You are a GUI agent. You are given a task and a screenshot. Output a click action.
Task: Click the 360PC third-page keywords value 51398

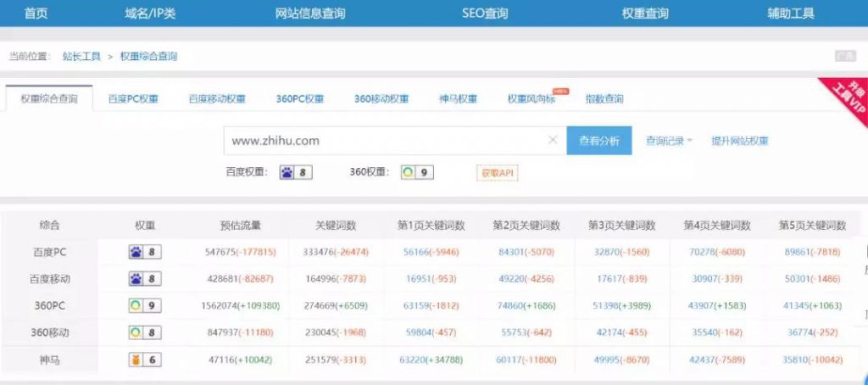pyautogui.click(x=604, y=305)
